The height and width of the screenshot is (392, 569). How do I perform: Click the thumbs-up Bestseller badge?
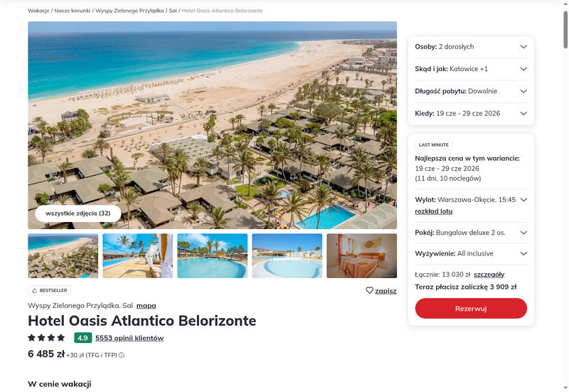pos(49,290)
